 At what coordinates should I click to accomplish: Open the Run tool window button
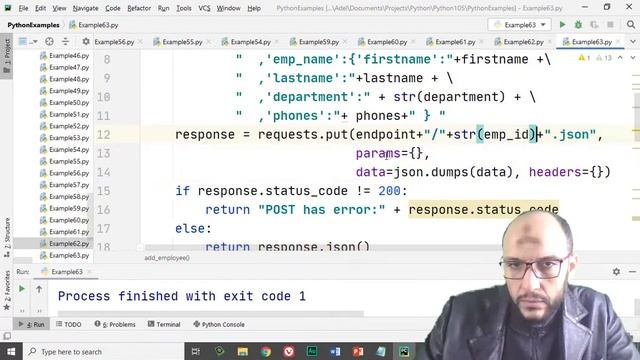click(31, 324)
